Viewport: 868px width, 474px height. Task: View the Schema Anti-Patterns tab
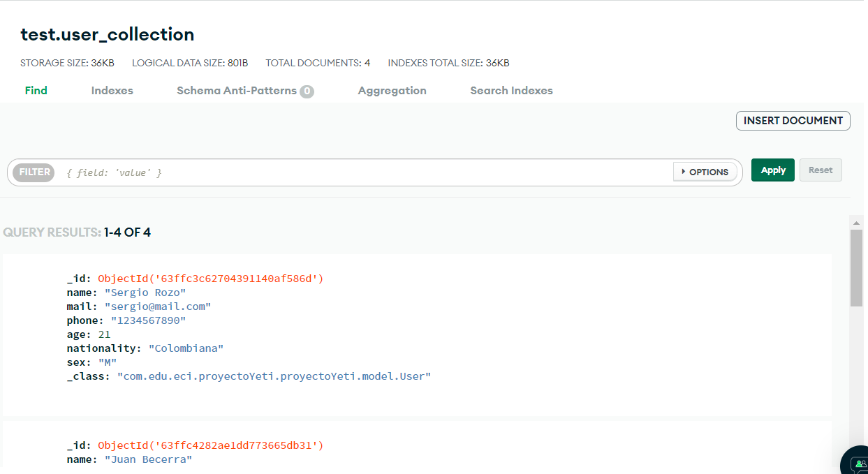tap(238, 90)
